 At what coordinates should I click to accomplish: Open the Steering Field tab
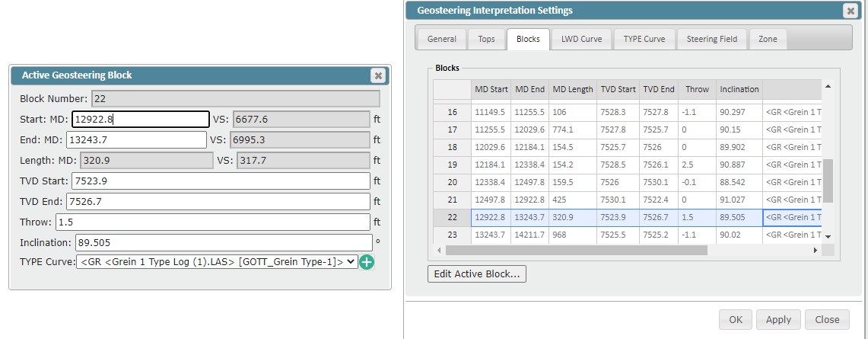pos(712,39)
